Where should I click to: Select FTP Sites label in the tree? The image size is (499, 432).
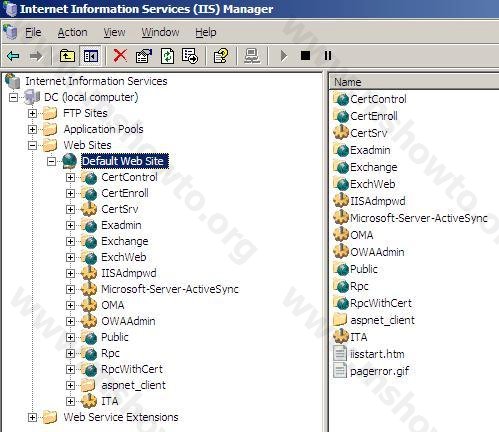85,113
